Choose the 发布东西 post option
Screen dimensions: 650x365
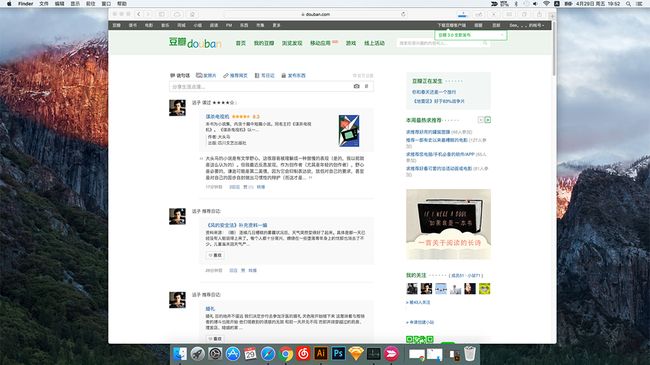click(x=293, y=75)
